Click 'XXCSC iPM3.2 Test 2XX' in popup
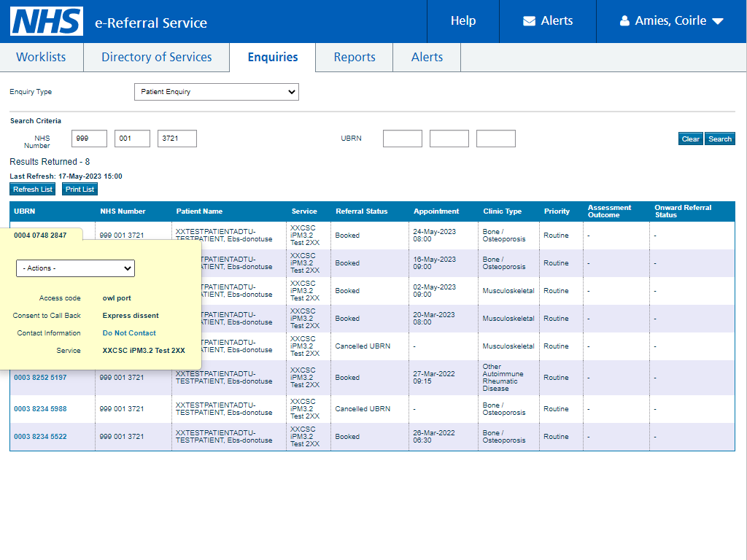 pyautogui.click(x=144, y=351)
